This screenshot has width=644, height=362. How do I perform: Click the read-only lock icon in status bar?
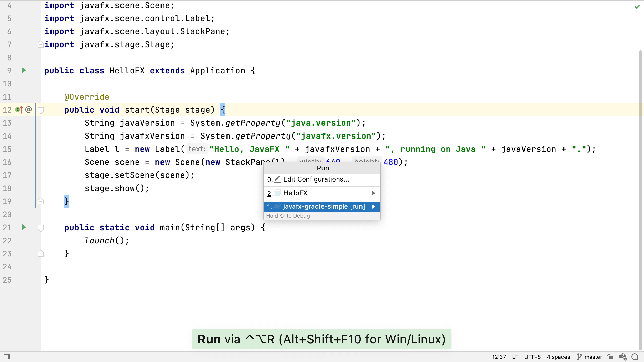tap(610, 357)
